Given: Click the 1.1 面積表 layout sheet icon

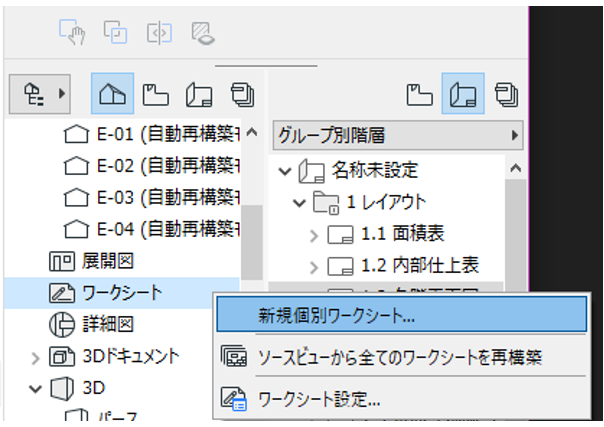Looking at the screenshot, I should coord(340,234).
